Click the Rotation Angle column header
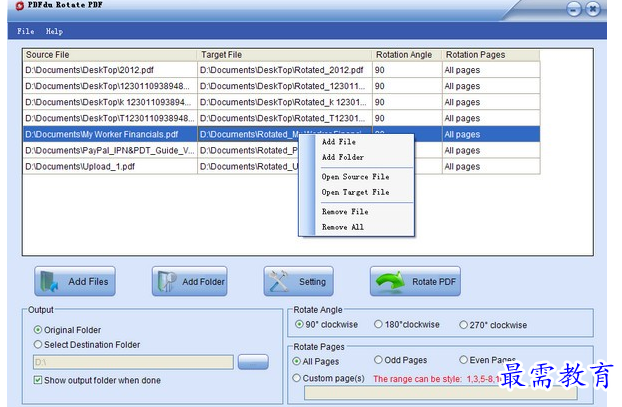This screenshot has width=622, height=407. [407, 55]
